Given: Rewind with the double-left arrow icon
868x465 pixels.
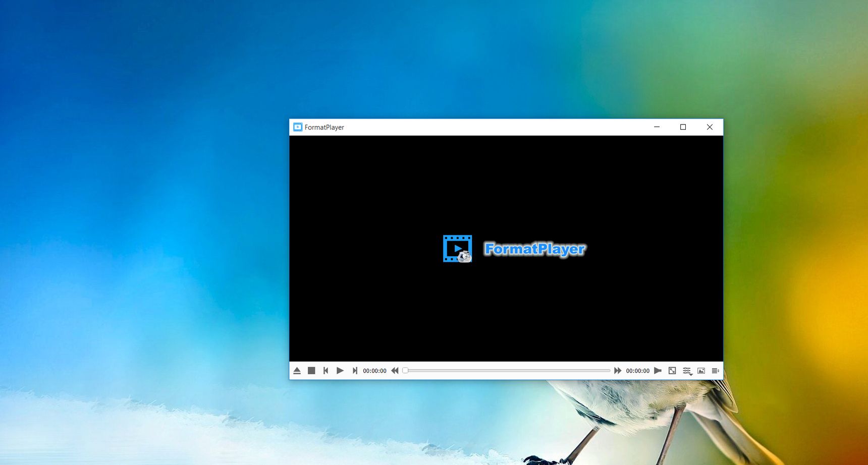Looking at the screenshot, I should [395, 371].
